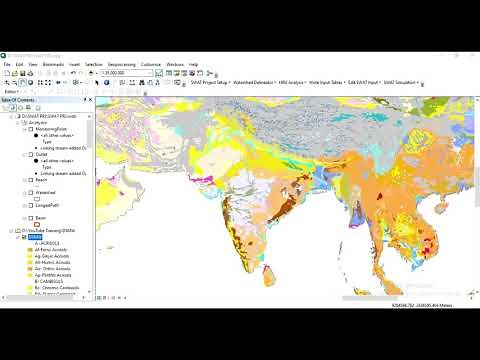Select the Select Features tool

tap(76, 82)
